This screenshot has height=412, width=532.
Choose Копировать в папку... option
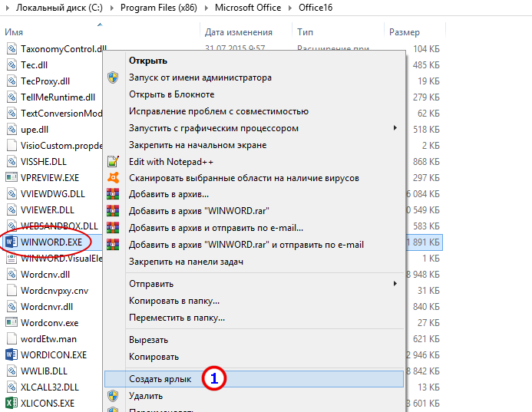tap(173, 301)
